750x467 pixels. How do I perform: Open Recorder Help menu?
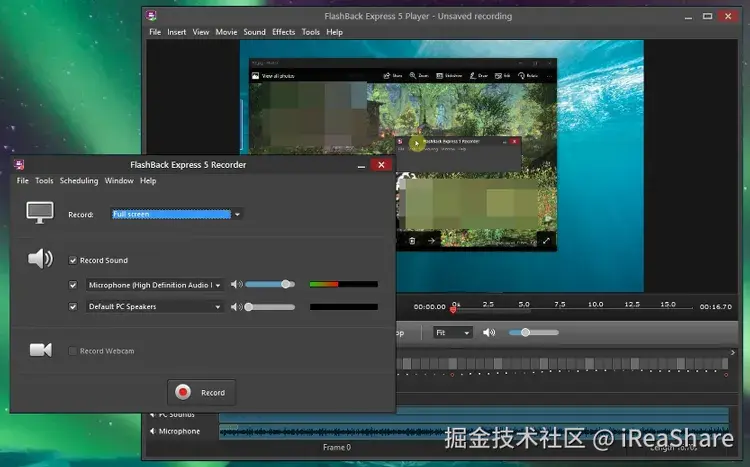(x=148, y=181)
